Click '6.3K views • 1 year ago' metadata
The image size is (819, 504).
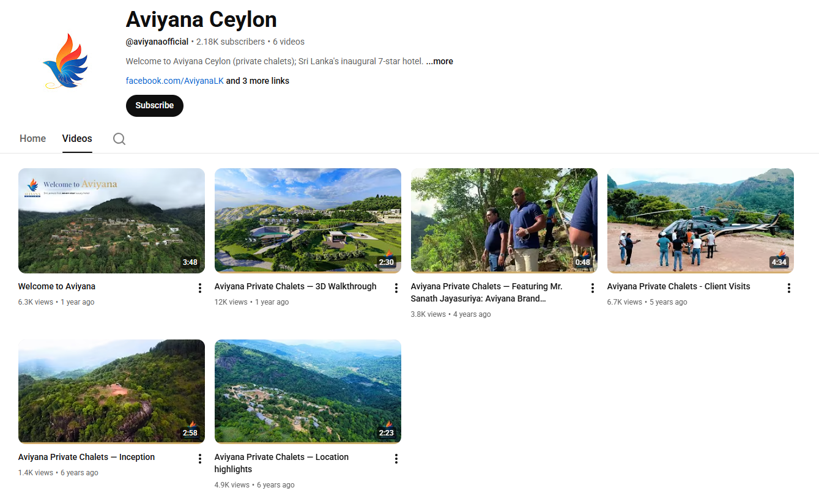[x=56, y=302]
